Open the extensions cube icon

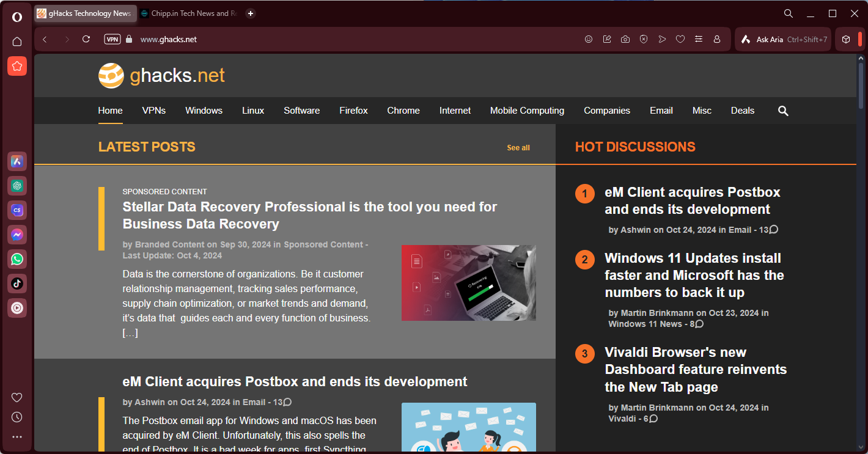click(846, 39)
